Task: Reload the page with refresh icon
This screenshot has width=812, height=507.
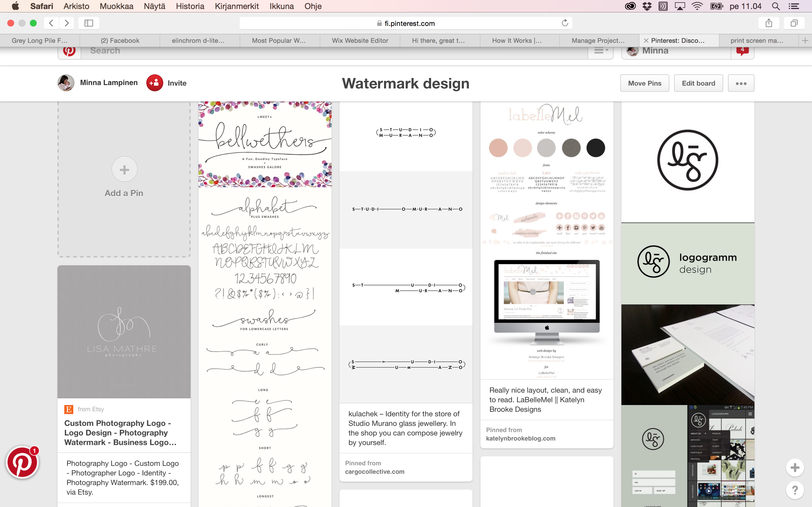Action: click(565, 23)
